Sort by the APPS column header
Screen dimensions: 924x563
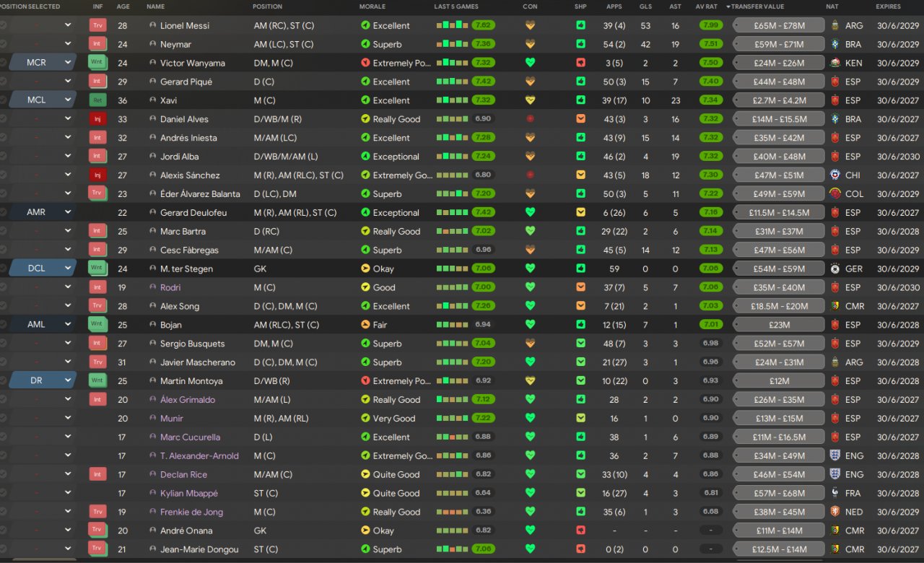pos(614,6)
